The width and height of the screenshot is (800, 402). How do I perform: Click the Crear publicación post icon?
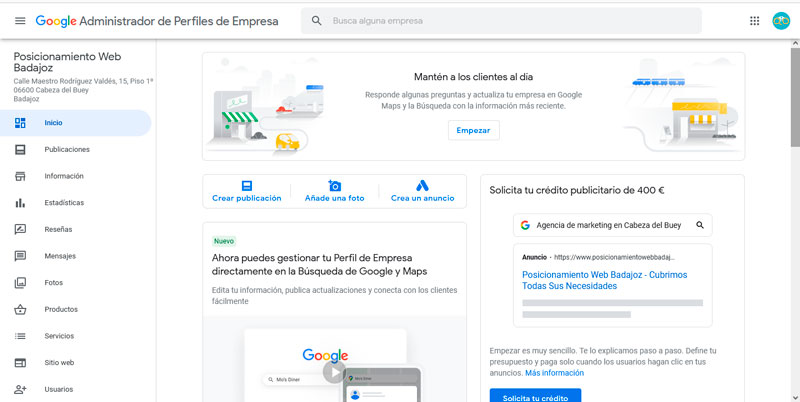[246, 186]
